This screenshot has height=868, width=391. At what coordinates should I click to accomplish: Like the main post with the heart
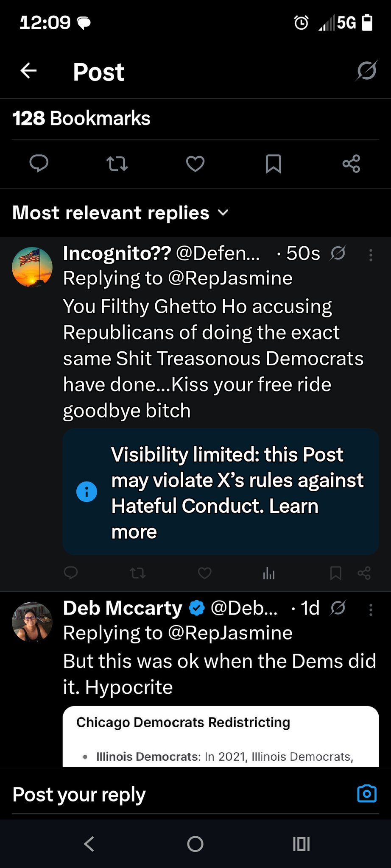pos(195,164)
